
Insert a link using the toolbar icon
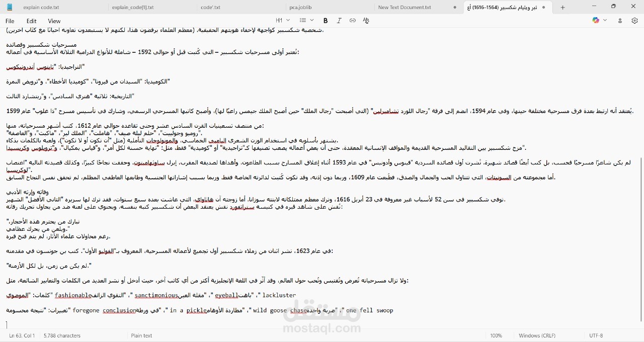[353, 21]
